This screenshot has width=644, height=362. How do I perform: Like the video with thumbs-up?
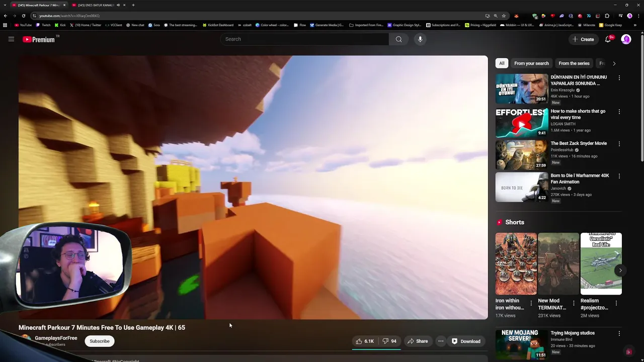[365, 341]
